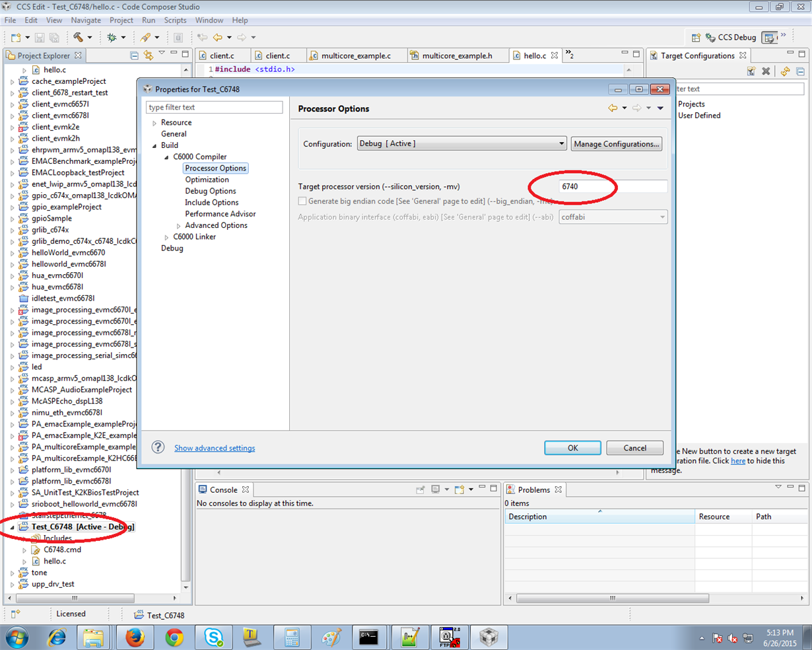This screenshot has width=812, height=650.
Task: Expand the Advanced Options node
Action: (178, 226)
